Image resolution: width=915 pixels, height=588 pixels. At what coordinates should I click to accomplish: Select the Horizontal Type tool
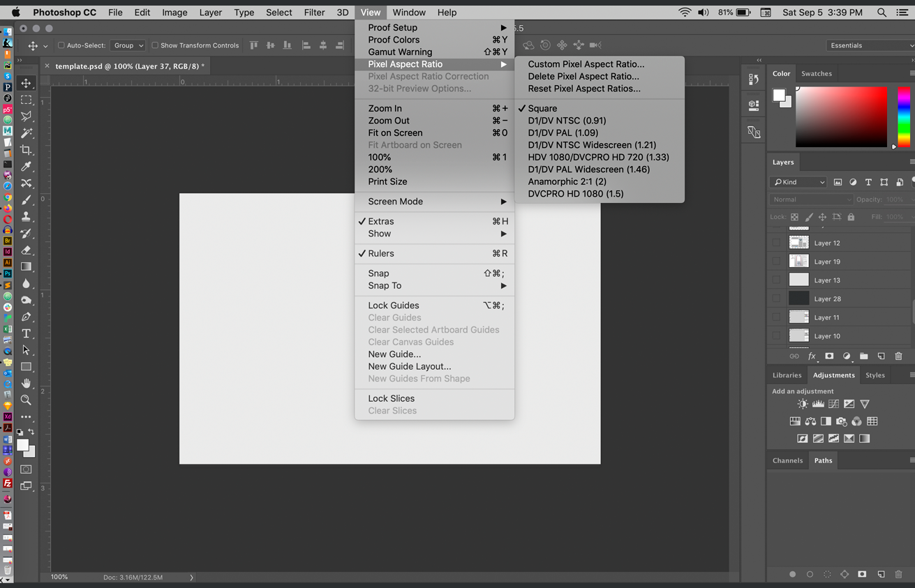(26, 333)
